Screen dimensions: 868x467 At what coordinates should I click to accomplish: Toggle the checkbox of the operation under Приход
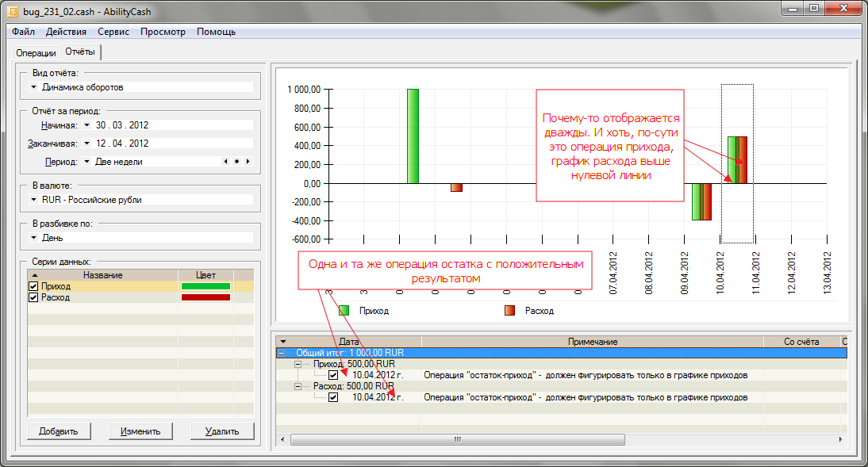coord(333,375)
